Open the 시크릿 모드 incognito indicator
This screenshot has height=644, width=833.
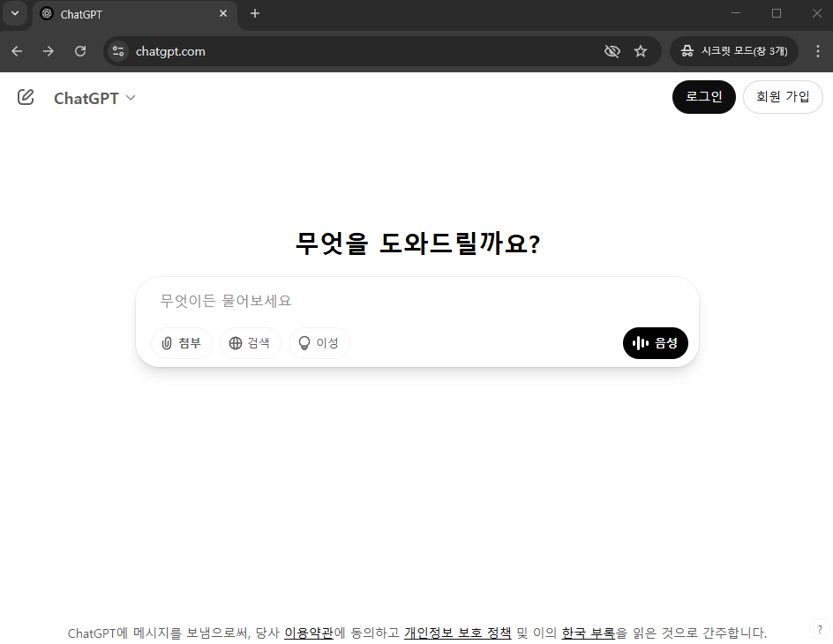pyautogui.click(x=734, y=51)
